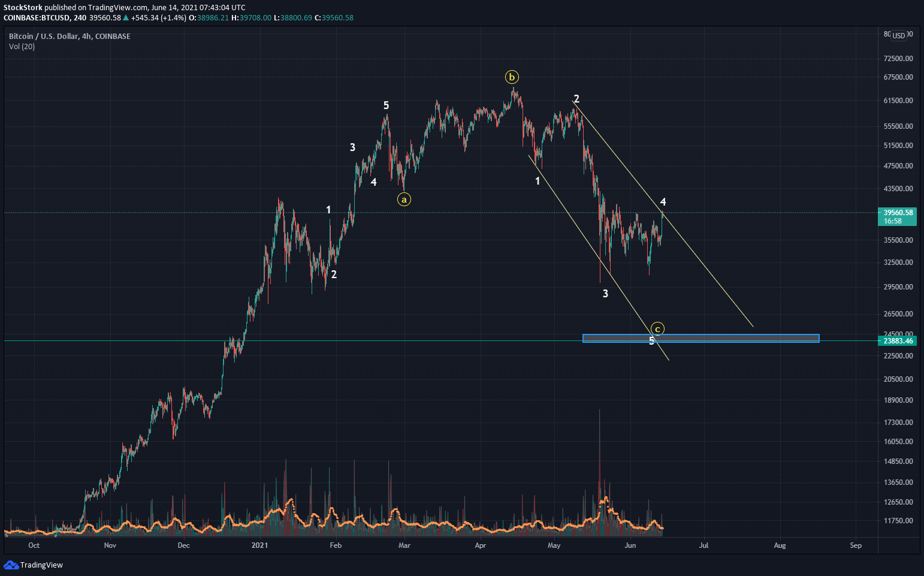The width and height of the screenshot is (924, 576).
Task: Select the 16050.00 price axis label
Action: coord(898,442)
